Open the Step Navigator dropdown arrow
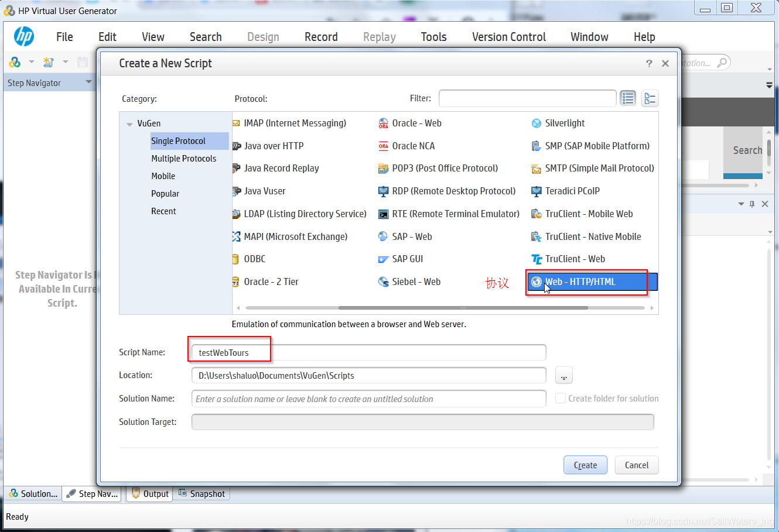The width and height of the screenshot is (779, 532). (89, 82)
